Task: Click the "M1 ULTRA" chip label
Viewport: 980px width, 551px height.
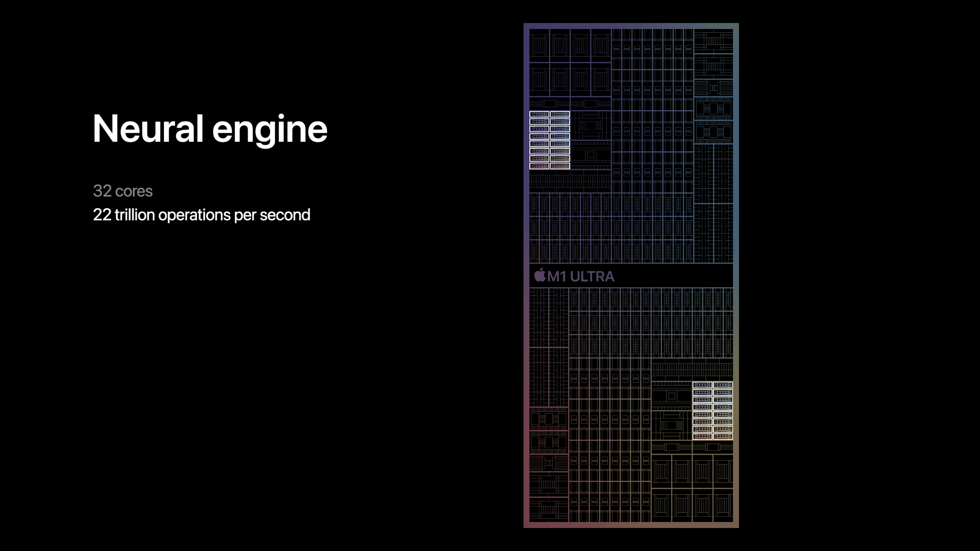Action: pyautogui.click(x=580, y=277)
